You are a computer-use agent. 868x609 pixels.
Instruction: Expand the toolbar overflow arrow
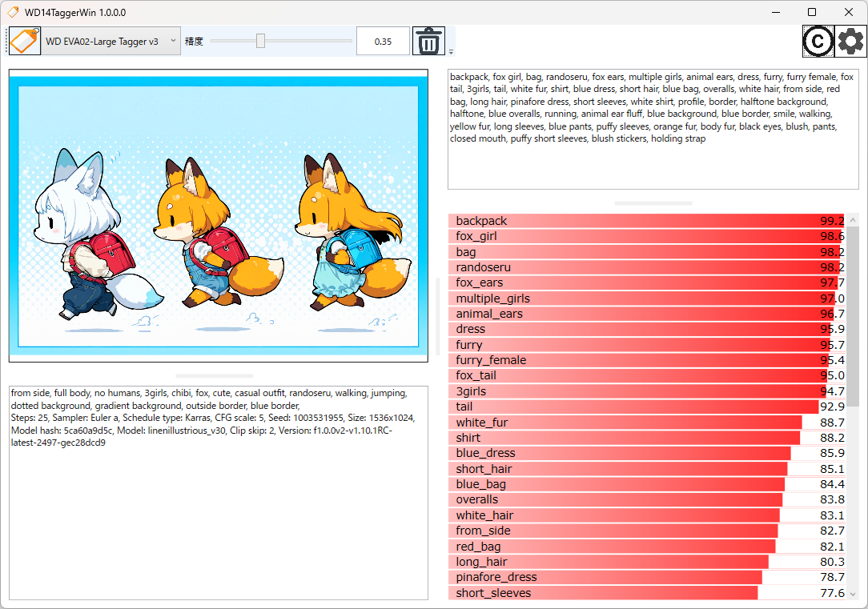(x=451, y=52)
